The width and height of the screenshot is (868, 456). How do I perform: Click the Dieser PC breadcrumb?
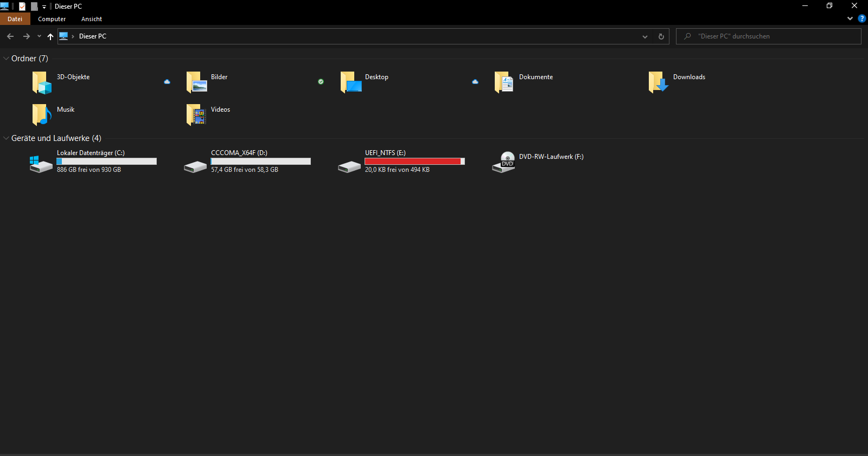[x=93, y=36]
